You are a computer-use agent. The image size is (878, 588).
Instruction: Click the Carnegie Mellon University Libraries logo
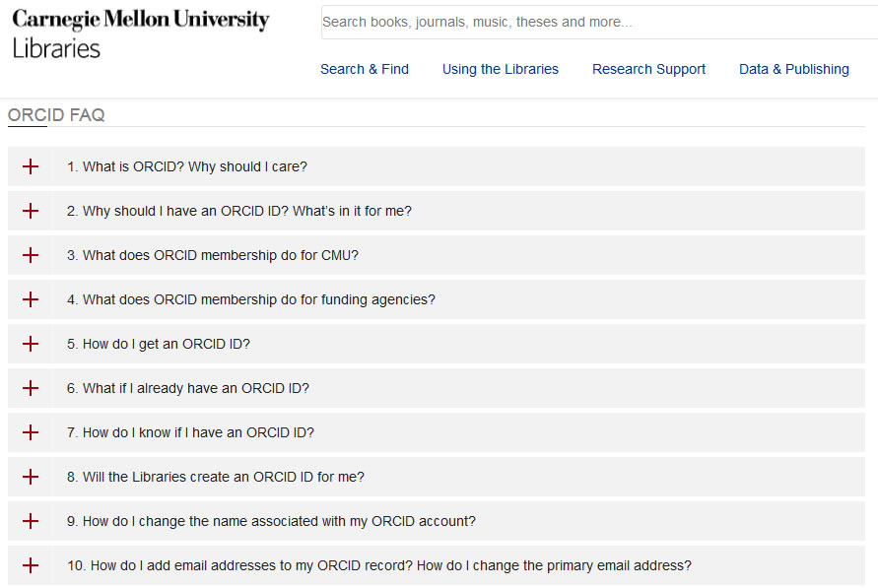[140, 33]
